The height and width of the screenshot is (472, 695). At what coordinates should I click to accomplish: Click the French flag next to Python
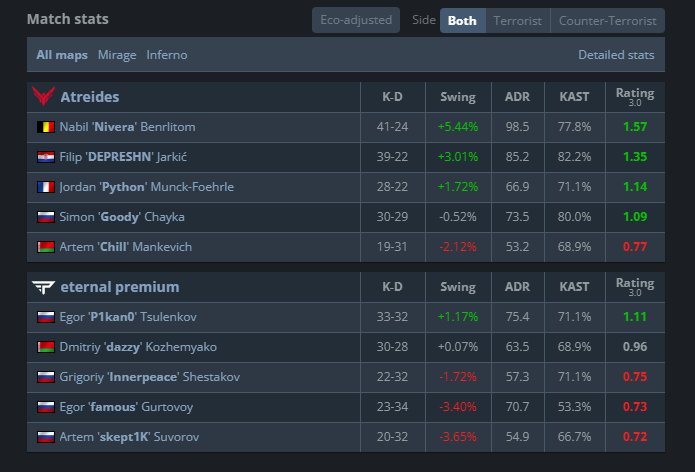click(46, 187)
